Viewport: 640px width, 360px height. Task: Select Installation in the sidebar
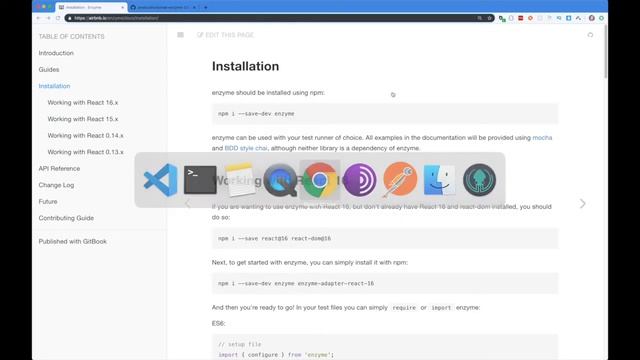(x=54, y=86)
